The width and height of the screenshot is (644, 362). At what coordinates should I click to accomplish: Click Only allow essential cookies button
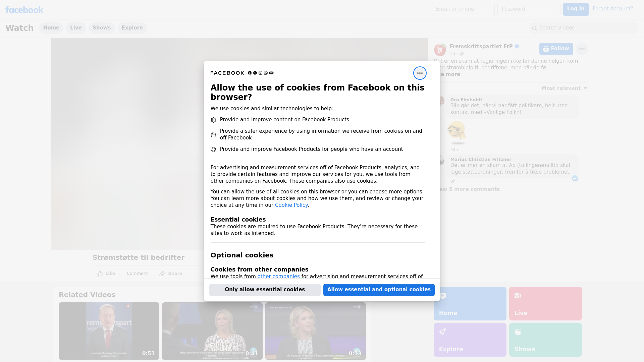pyautogui.click(x=265, y=290)
